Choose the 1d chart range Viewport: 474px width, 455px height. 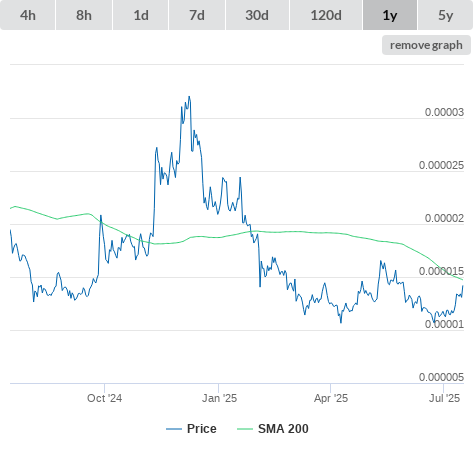(x=141, y=15)
